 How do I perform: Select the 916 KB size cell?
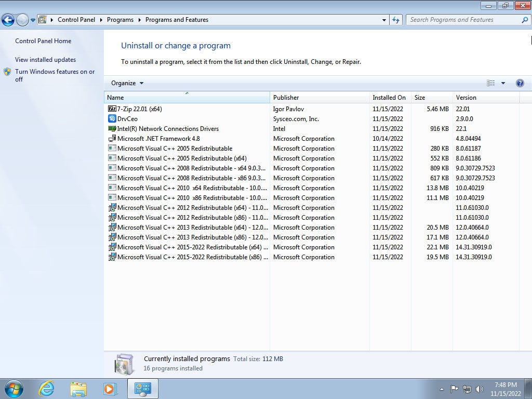(440, 129)
